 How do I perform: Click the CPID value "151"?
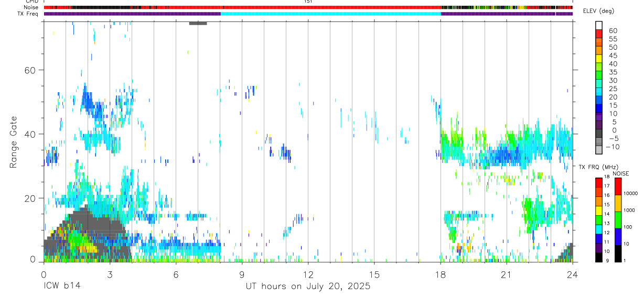308,2
